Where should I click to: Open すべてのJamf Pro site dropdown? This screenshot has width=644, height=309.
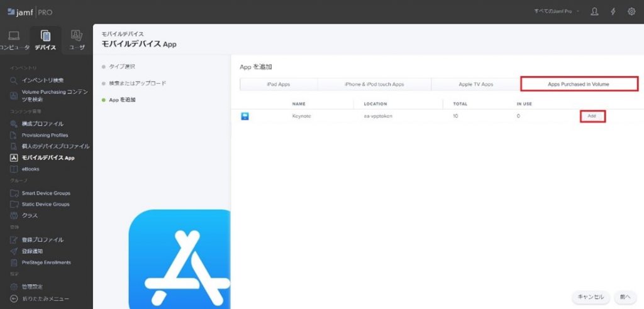tap(557, 11)
